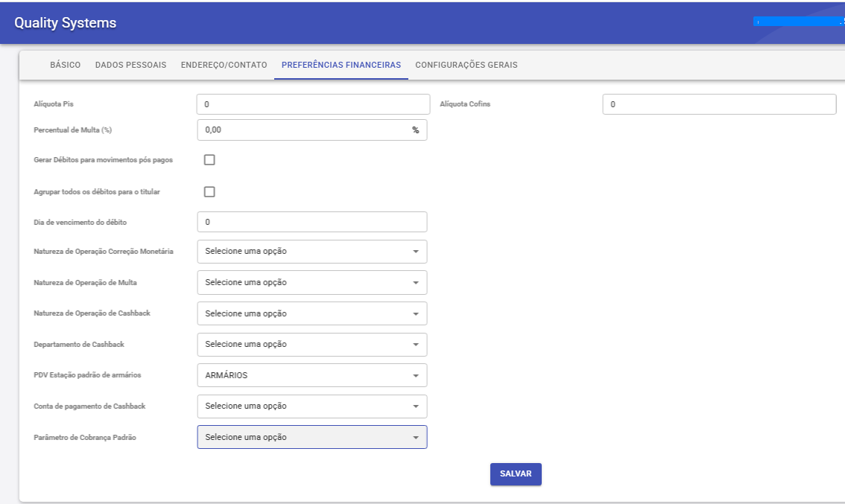
Task: Enable Gerar Débitos para movimentos pós pagos
Action: tap(209, 160)
